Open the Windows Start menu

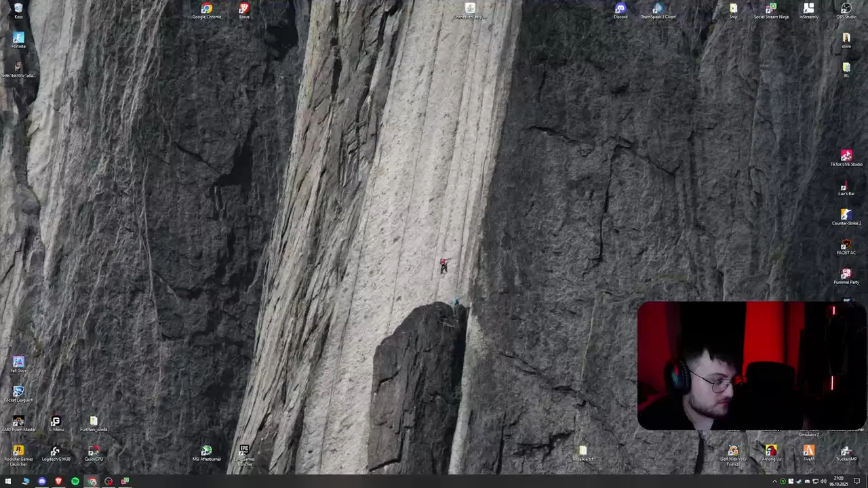8,481
